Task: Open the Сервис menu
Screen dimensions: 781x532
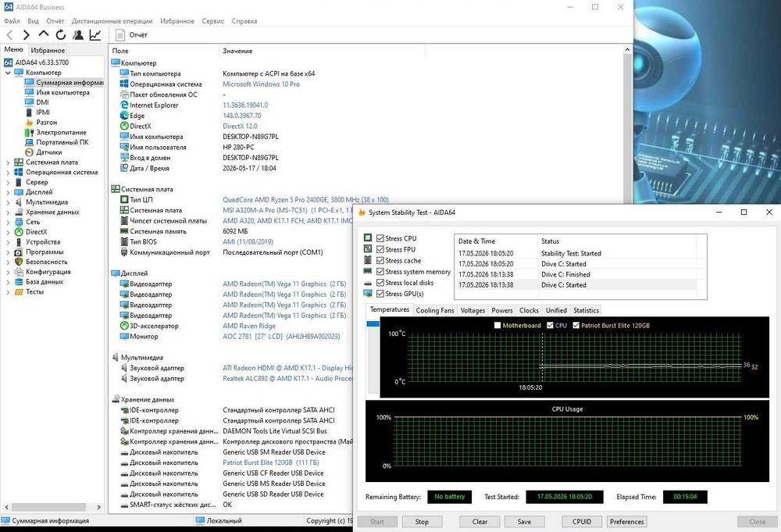Action: click(x=212, y=21)
